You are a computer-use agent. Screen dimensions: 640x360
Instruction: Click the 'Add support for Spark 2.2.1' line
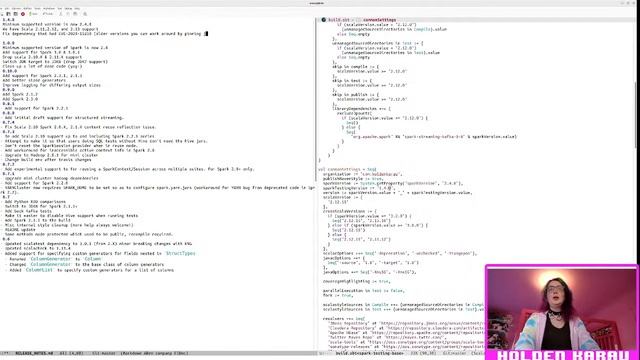(36, 108)
